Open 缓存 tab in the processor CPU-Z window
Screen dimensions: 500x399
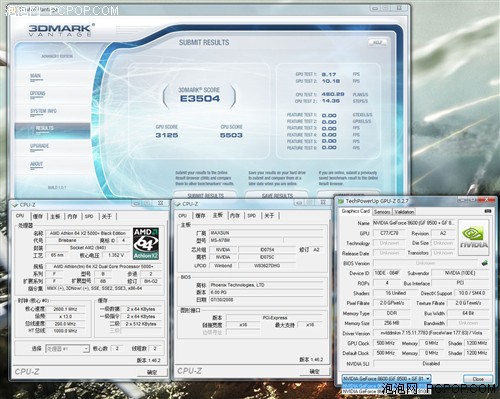(x=38, y=216)
